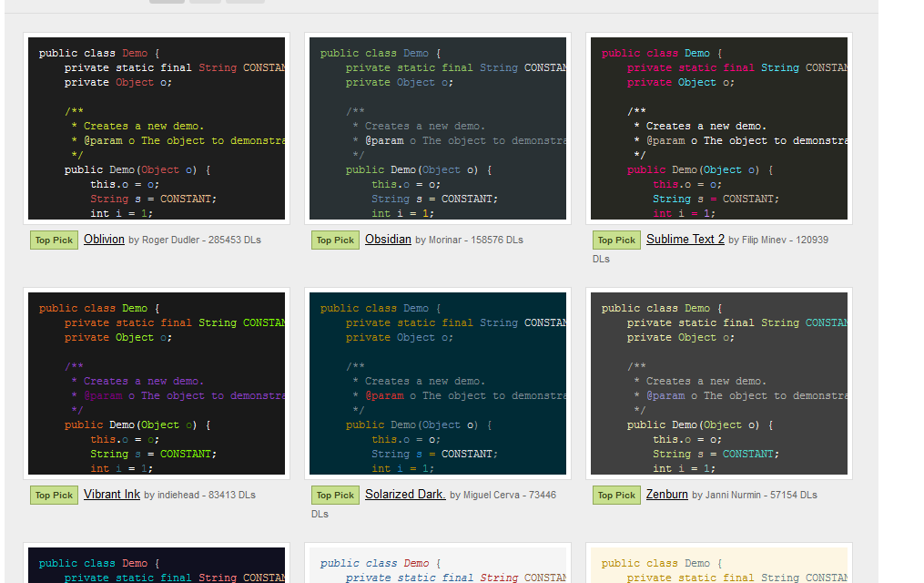The width and height of the screenshot is (924, 583).
Task: Click the text 'by Morinar - 158576 DLs'
Action: (469, 240)
